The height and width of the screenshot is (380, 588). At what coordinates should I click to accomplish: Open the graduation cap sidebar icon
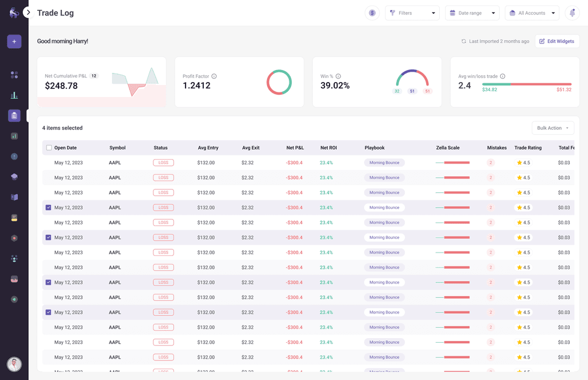point(14,176)
